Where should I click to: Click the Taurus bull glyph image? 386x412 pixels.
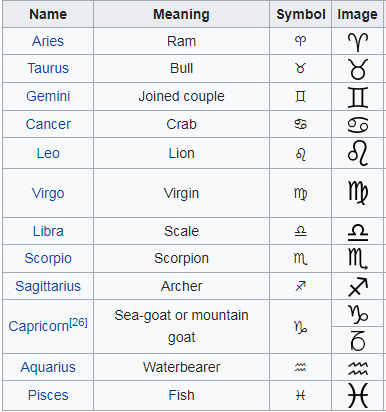(358, 69)
